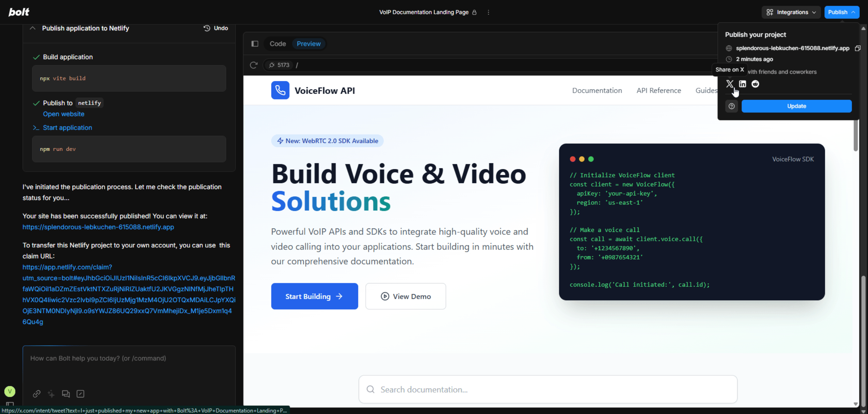868x414 pixels.
Task: Open the published netlify.app URL in chat
Action: (98, 227)
